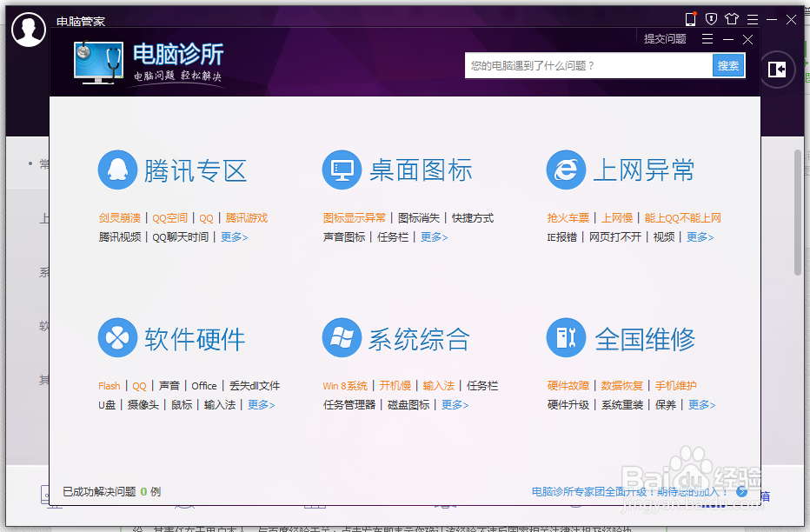Screen dimensions: 810x532
Task: Click the Flash link
Action: point(110,386)
